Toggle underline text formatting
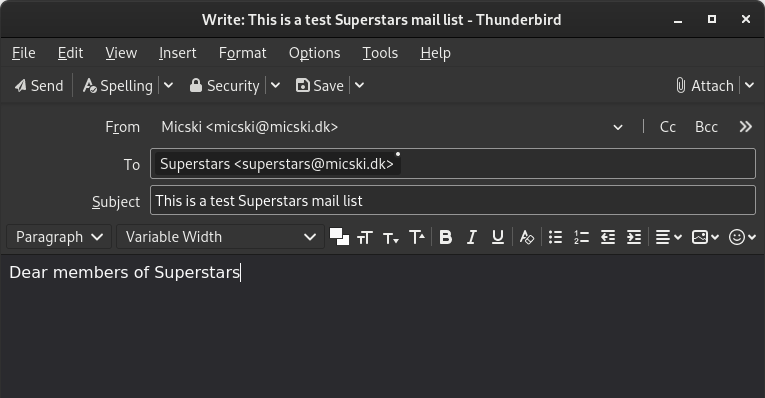This screenshot has height=398, width=765. 498,237
